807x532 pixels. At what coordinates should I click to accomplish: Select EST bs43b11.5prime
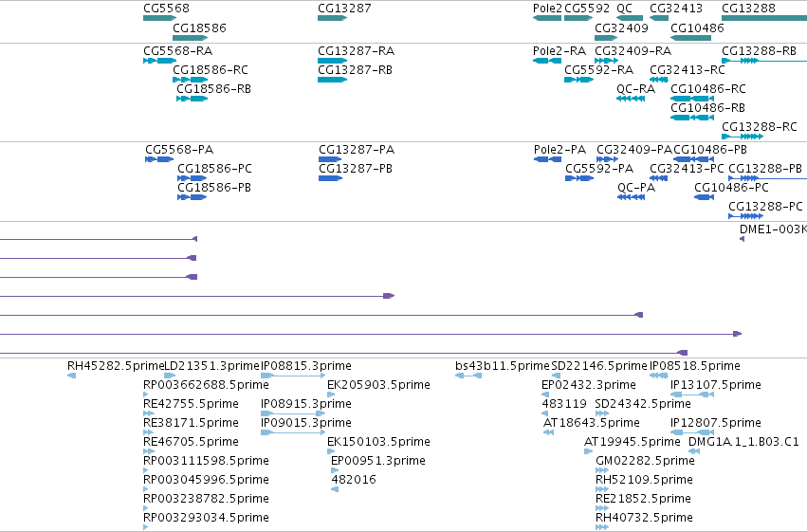point(468,376)
